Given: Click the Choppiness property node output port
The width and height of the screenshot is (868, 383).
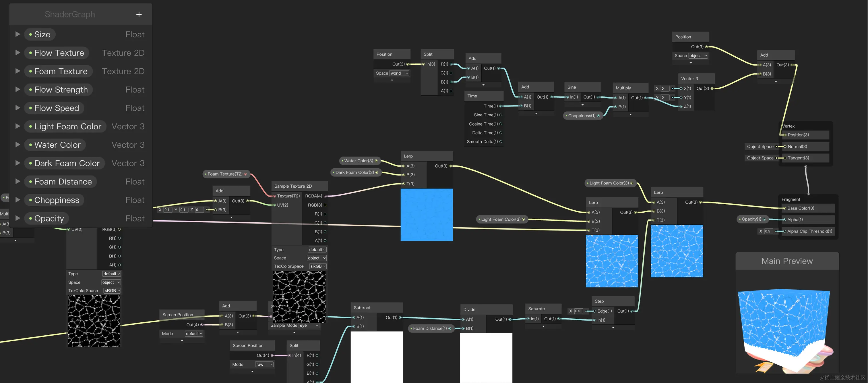Looking at the screenshot, I should pyautogui.click(x=598, y=116).
